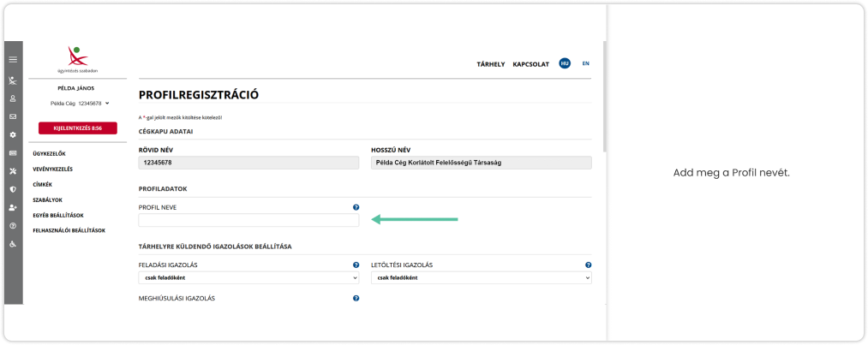Open the hamburger menu in the sidebar
The height and width of the screenshot is (345, 868).
pos(13,60)
